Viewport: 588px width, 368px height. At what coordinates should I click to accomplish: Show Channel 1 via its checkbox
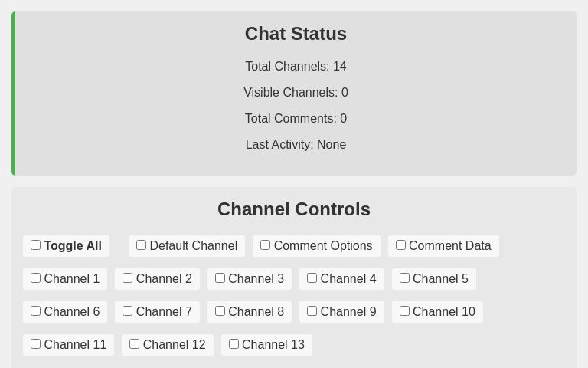click(36, 278)
